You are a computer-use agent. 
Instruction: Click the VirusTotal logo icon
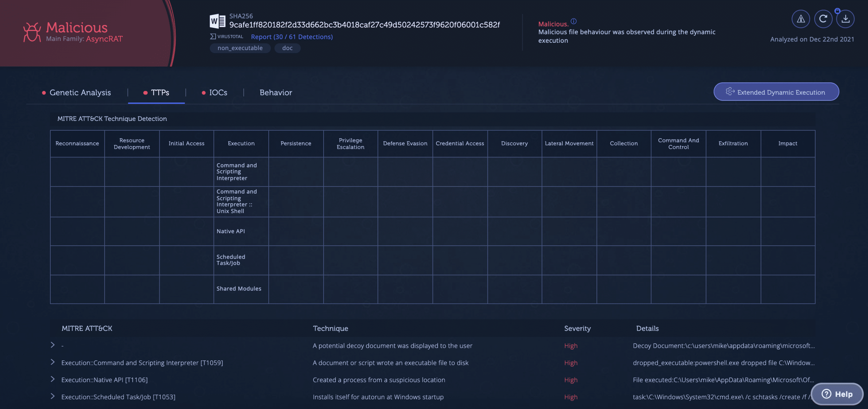[x=213, y=36]
